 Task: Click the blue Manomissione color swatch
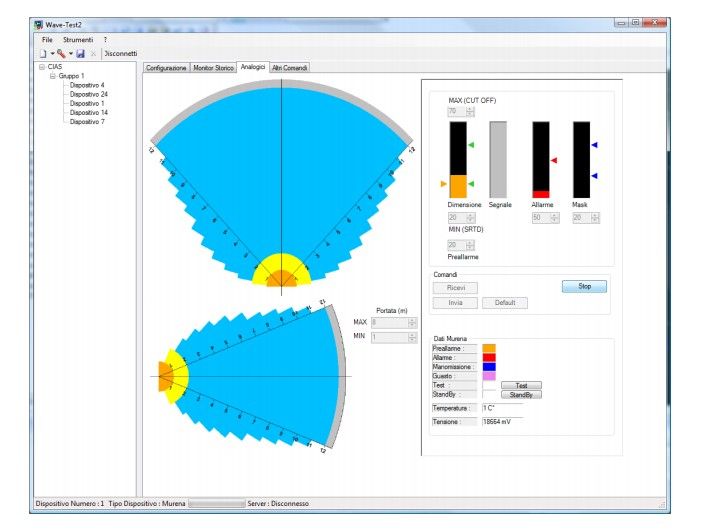click(x=489, y=367)
